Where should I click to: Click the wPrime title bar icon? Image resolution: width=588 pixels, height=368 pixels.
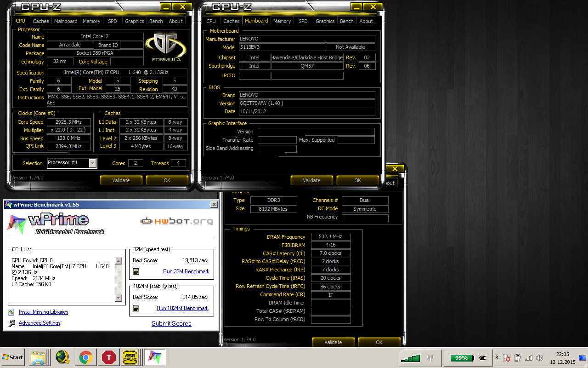click(x=8, y=205)
